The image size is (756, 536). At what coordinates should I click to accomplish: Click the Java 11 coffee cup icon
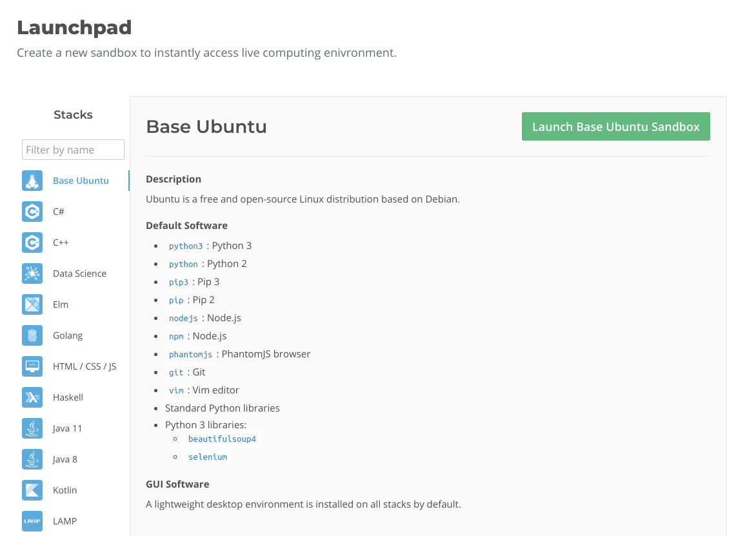click(x=32, y=428)
